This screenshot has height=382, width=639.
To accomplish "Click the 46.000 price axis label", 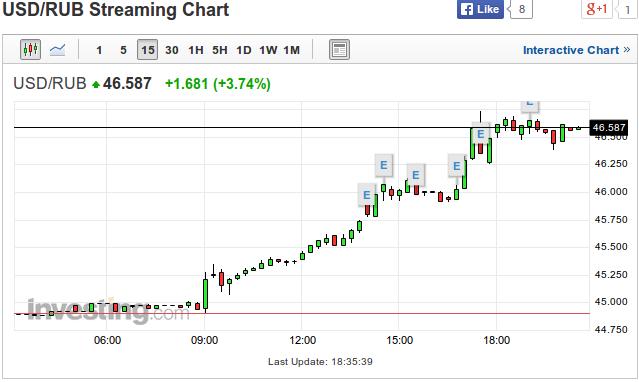I will [x=611, y=192].
